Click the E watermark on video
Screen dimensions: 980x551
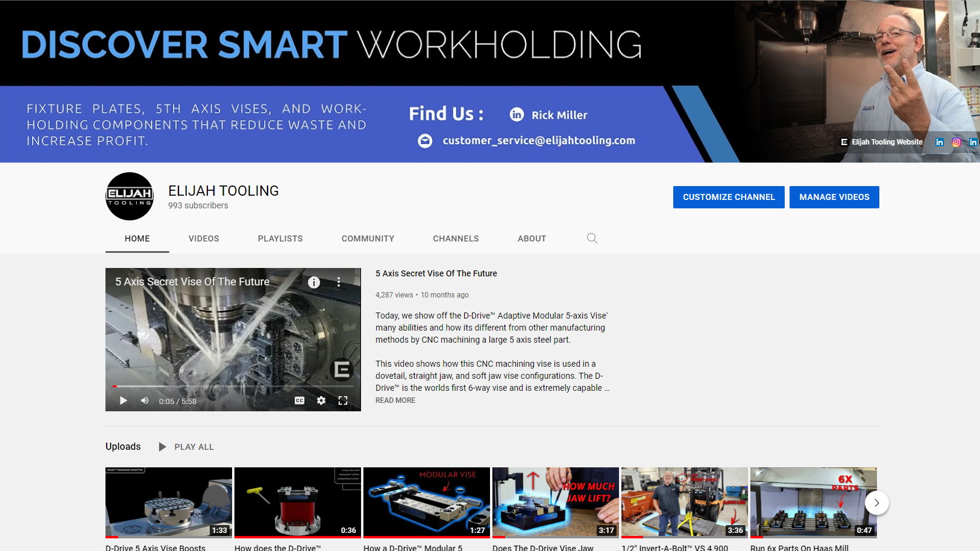pos(342,369)
